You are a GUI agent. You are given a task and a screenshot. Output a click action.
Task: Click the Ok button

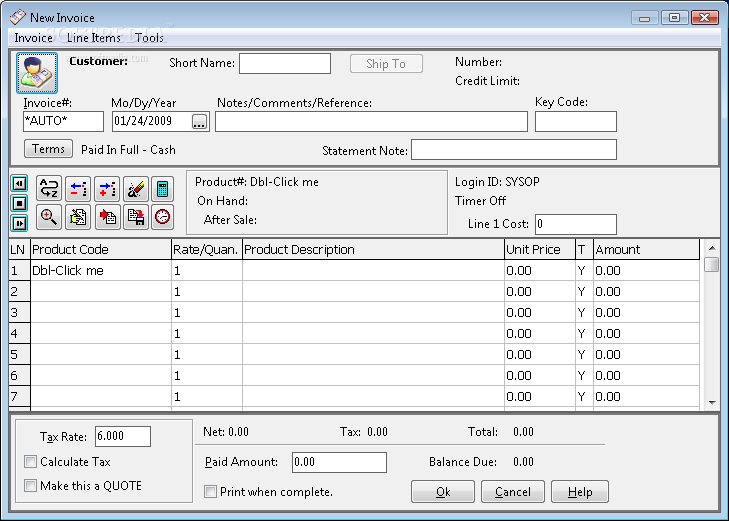(x=443, y=492)
